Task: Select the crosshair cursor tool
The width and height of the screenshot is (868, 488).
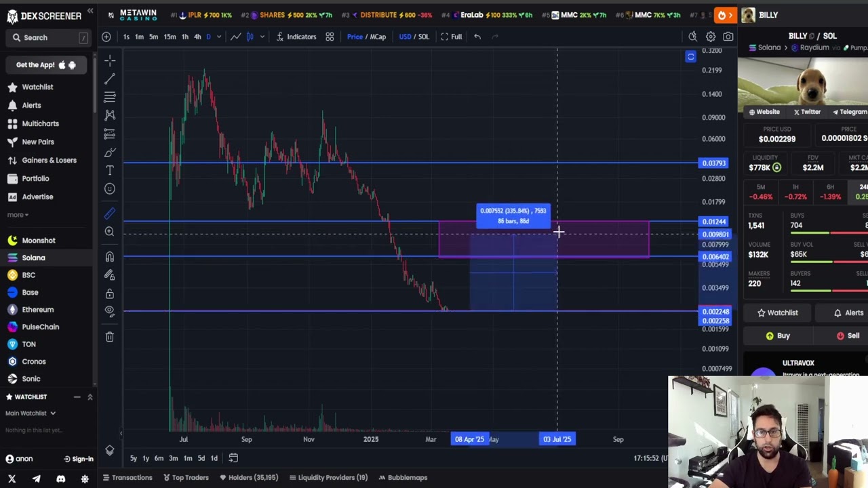Action: [x=110, y=61]
